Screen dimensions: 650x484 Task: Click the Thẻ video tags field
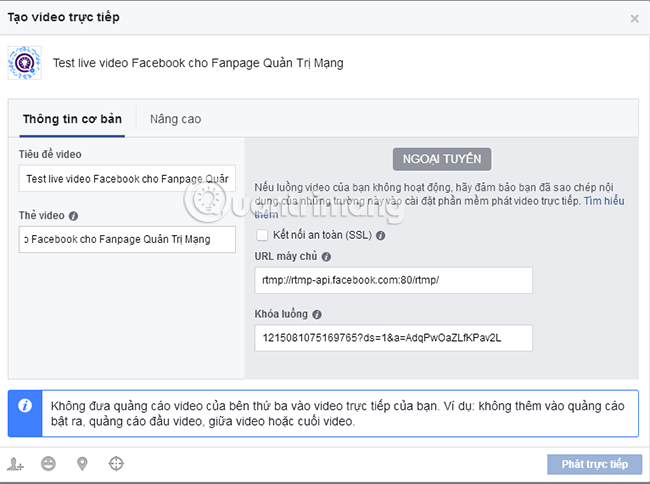(127, 239)
